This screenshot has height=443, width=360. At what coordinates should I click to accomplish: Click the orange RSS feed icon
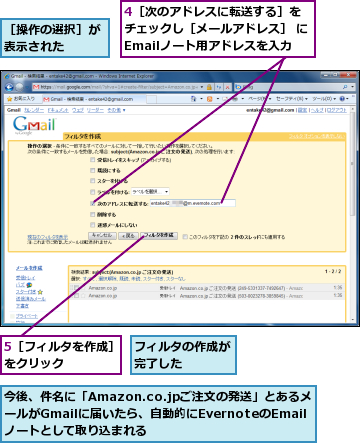(210, 99)
